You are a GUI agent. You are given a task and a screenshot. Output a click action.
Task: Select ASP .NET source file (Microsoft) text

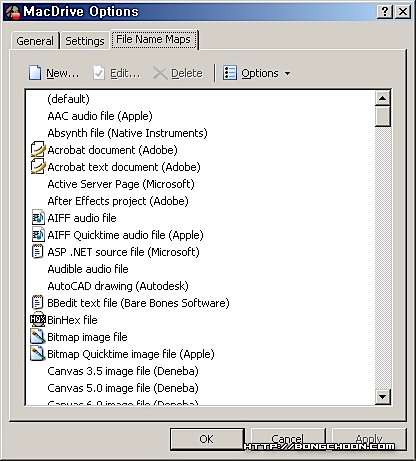click(123, 252)
